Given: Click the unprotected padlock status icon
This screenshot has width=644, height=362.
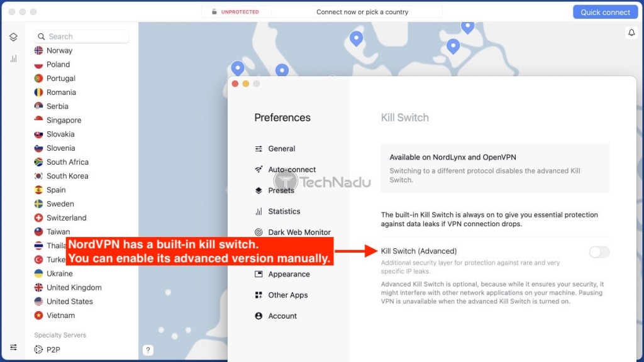Looking at the screenshot, I should 214,12.
